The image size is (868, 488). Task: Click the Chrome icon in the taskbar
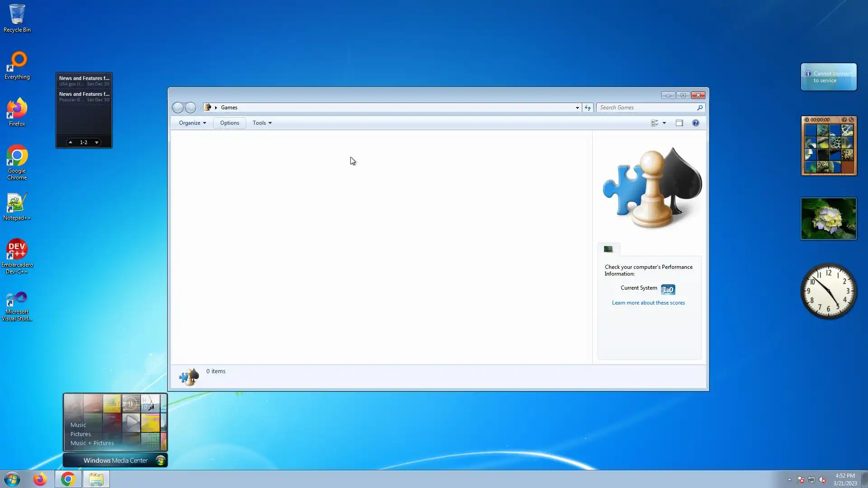(68, 479)
